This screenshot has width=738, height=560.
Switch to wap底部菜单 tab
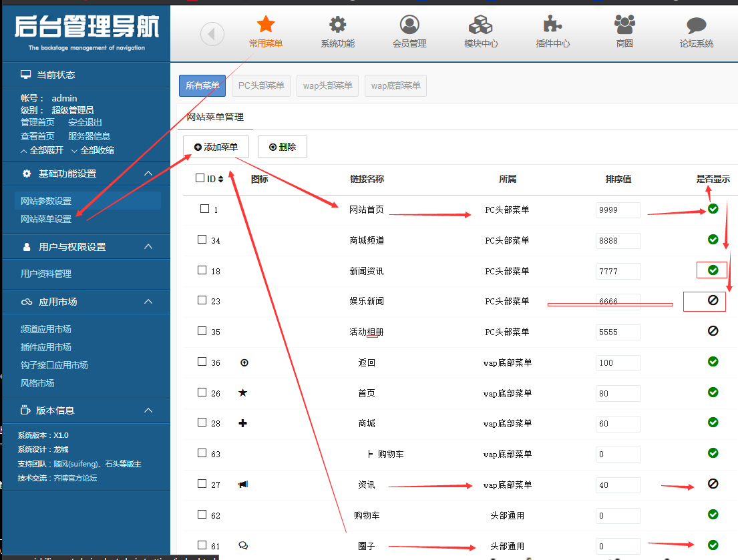tap(395, 85)
